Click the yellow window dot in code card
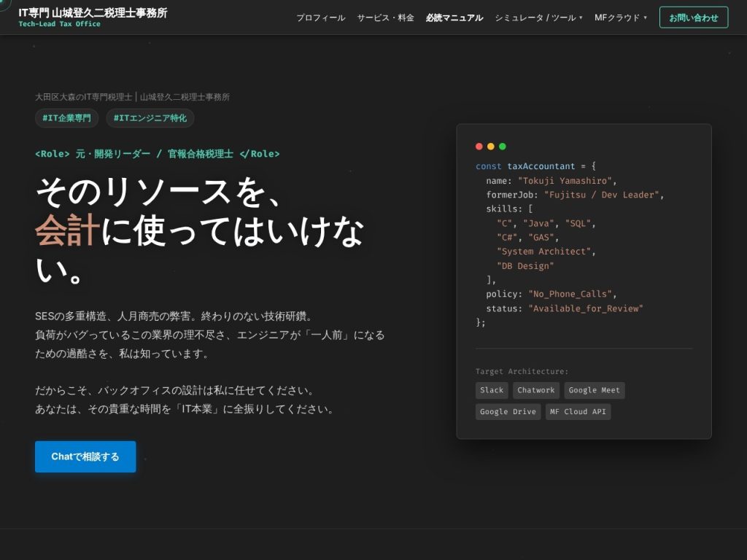This screenshot has width=747, height=560. coord(491,146)
